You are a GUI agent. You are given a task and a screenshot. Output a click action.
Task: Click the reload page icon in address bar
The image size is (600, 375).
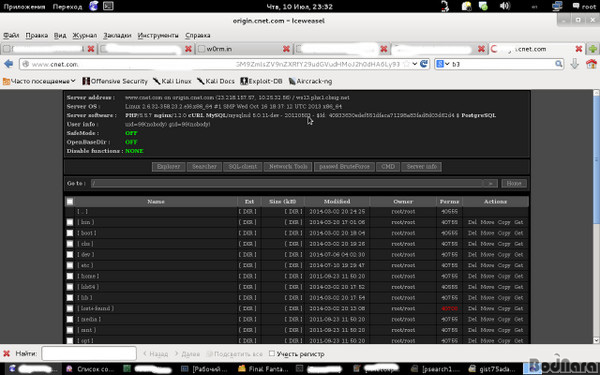click(x=424, y=64)
